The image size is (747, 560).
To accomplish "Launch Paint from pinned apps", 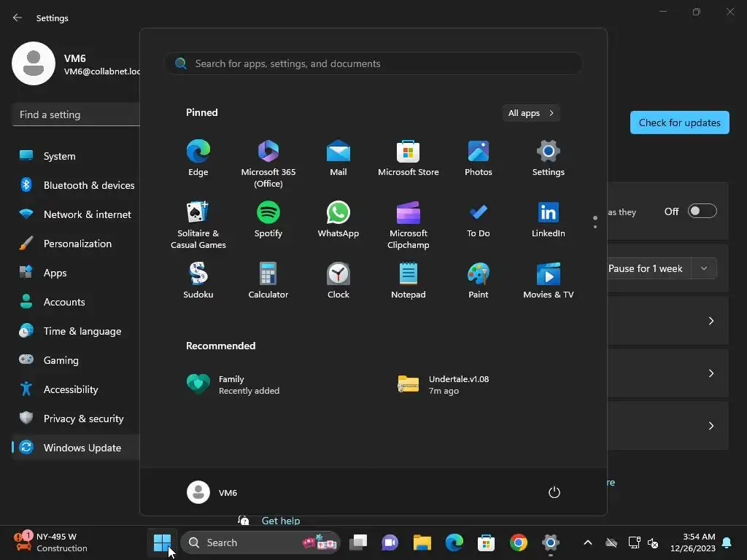I will (479, 281).
